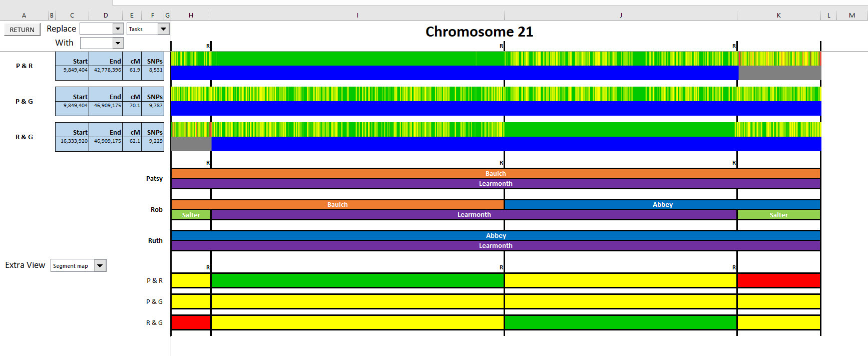Click the RETURN button
Image resolution: width=868 pixels, height=356 pixels.
(22, 30)
